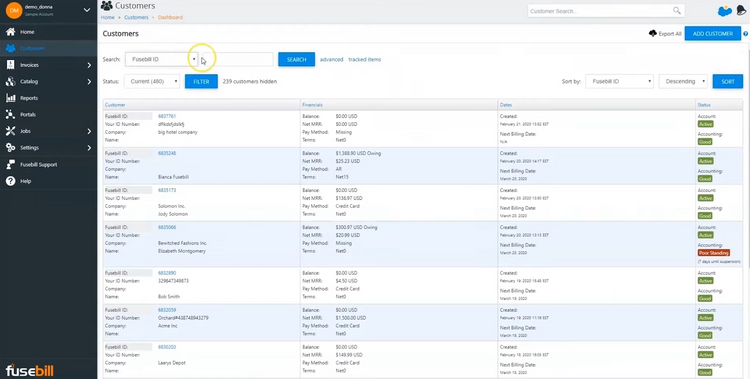Open the advanced search link

point(331,59)
